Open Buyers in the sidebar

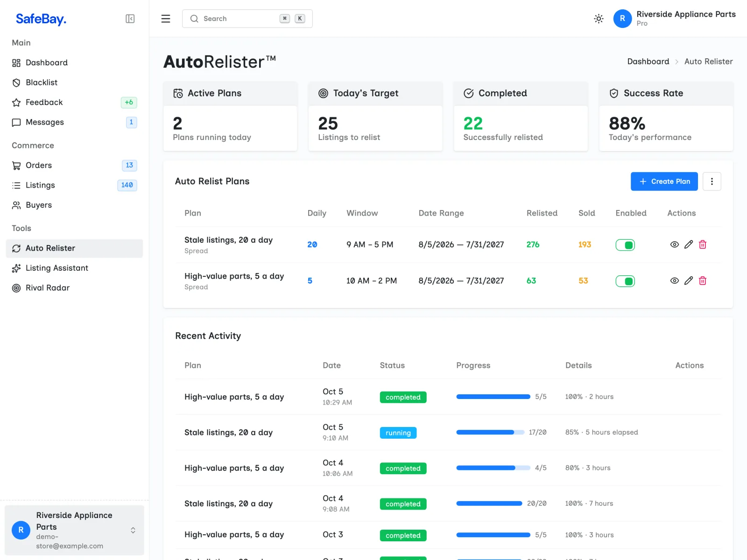(x=74, y=205)
